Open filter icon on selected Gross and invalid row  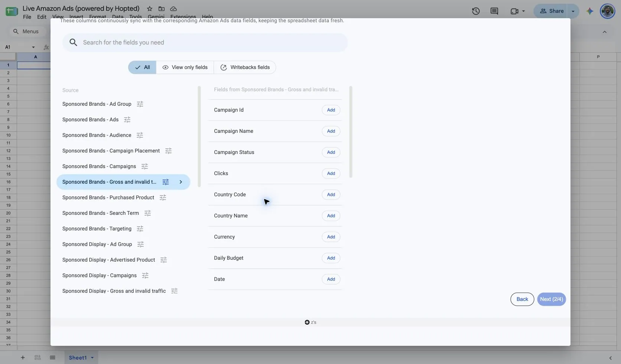click(166, 182)
